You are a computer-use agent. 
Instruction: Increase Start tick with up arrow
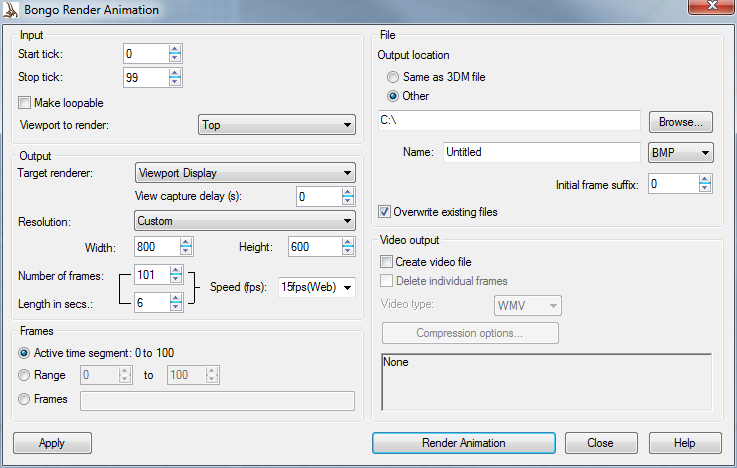pyautogui.click(x=175, y=49)
